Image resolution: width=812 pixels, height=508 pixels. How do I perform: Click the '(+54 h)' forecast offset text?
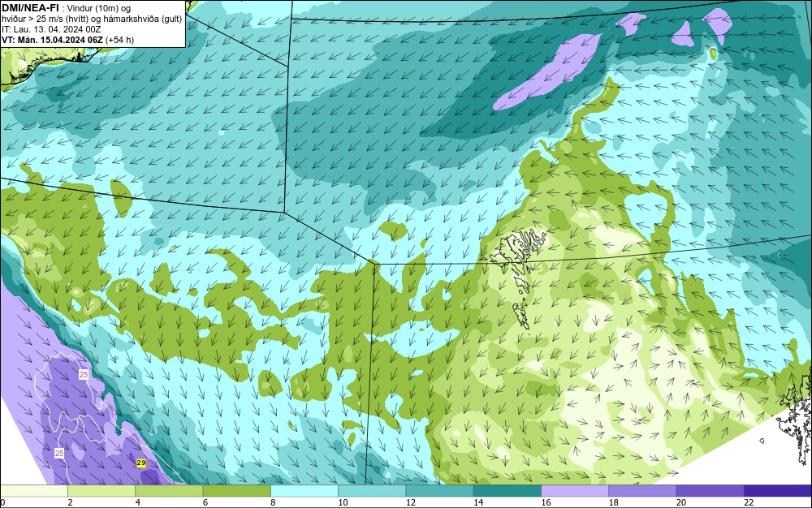119,40
